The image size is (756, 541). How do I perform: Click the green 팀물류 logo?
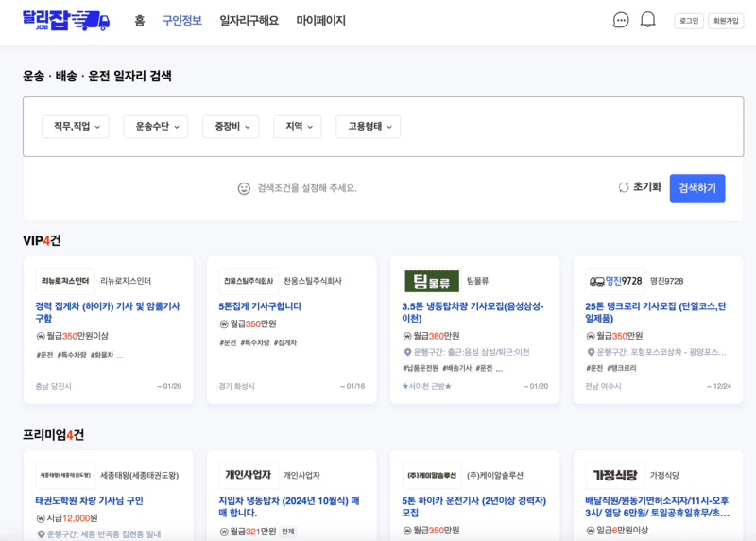[x=432, y=281]
